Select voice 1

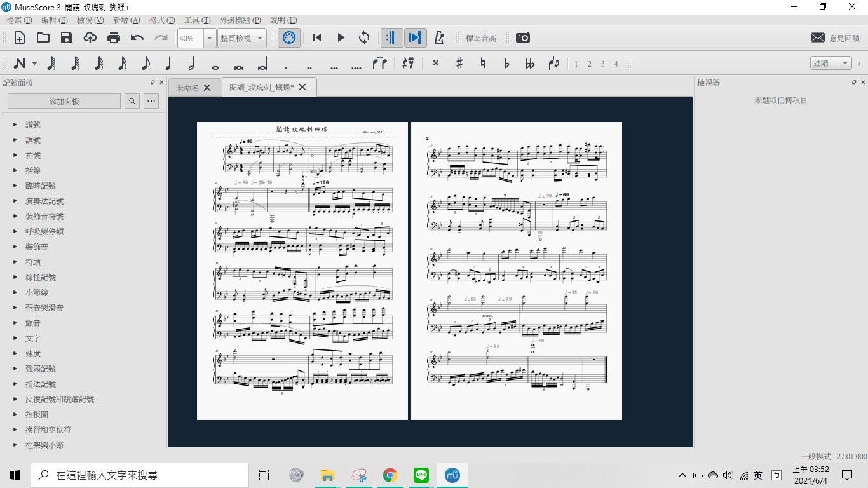point(576,64)
